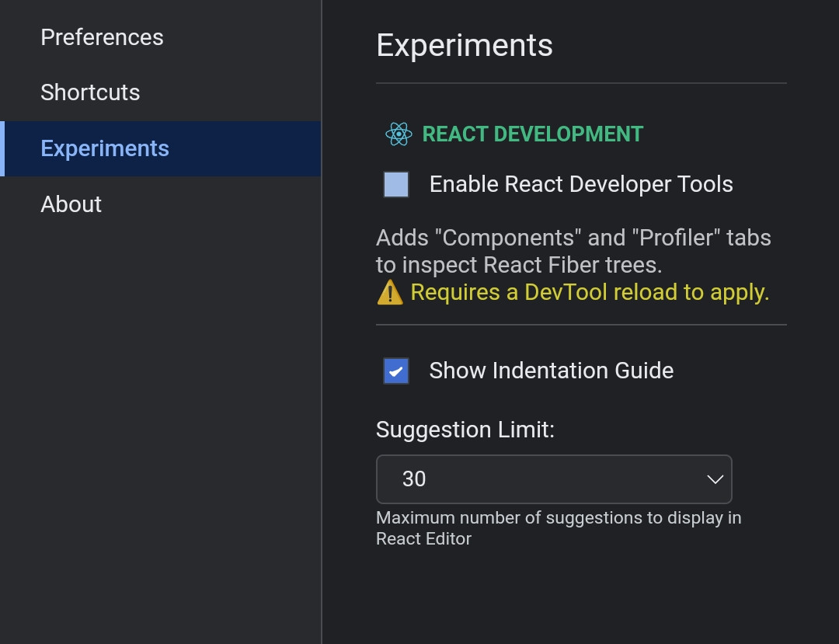The image size is (839, 644).
Task: Click the "Suggestion Limit:" field label
Action: click(465, 430)
